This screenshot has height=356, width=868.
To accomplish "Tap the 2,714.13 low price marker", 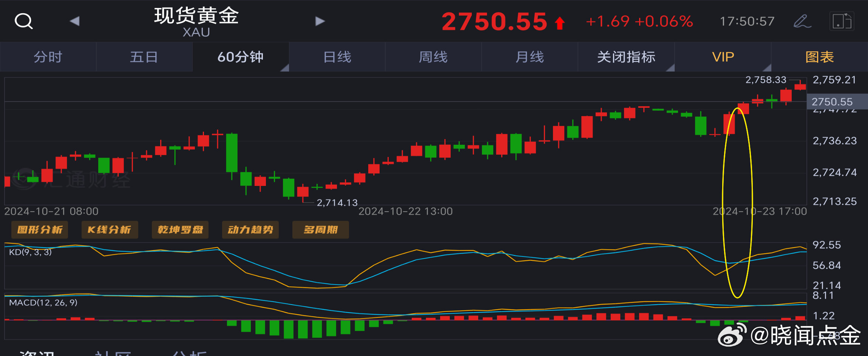I will [x=337, y=203].
